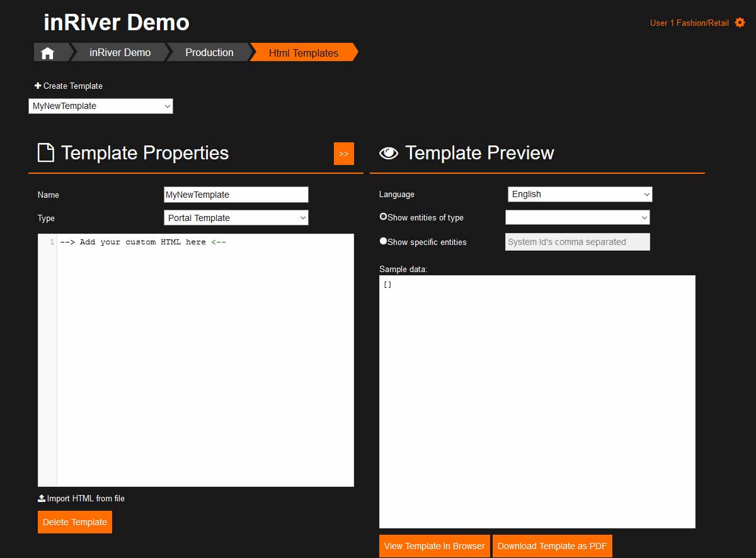Viewport: 756px width, 558px height.
Task: Open the MyNewTemplate template selector dropdown
Action: tap(101, 106)
